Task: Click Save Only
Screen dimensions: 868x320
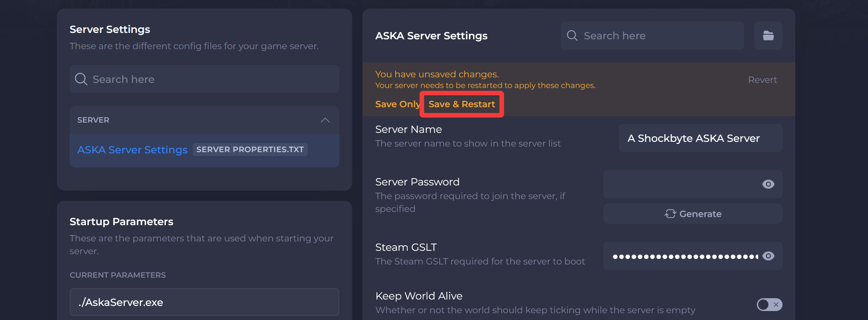Action: click(397, 104)
